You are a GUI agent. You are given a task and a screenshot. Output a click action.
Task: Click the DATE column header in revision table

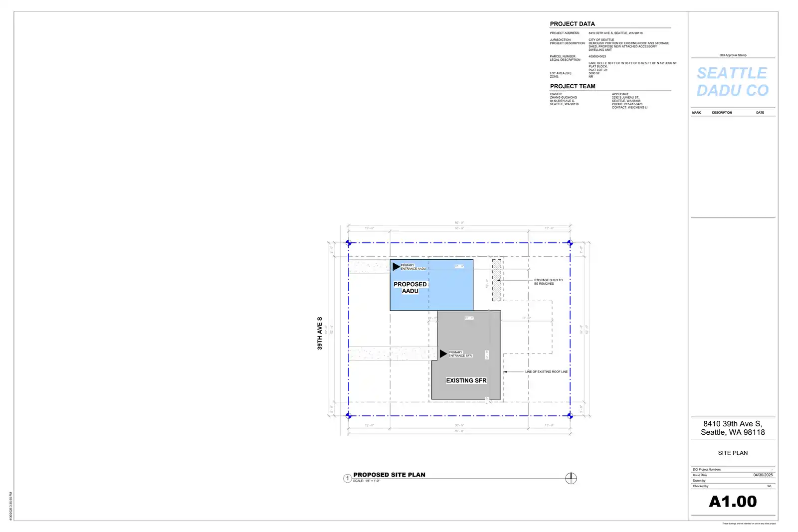(x=760, y=113)
